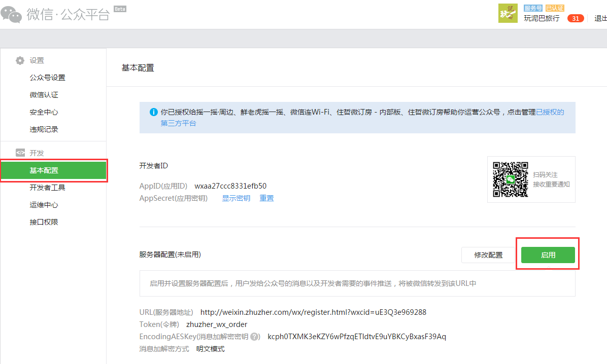Click the account avatar thumbnail
Image resolution: width=607 pixels, height=364 pixels.
coord(508,14)
